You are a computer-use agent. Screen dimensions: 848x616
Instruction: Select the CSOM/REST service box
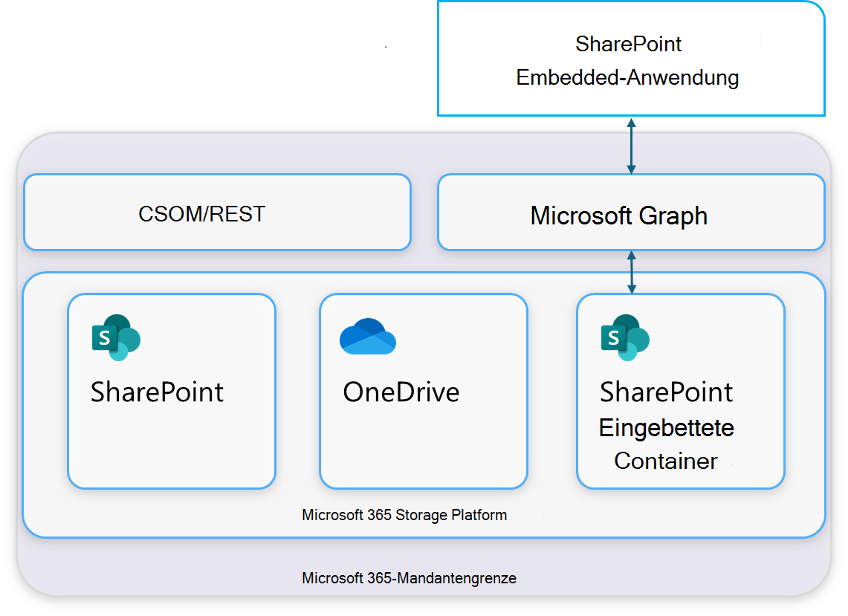217,213
